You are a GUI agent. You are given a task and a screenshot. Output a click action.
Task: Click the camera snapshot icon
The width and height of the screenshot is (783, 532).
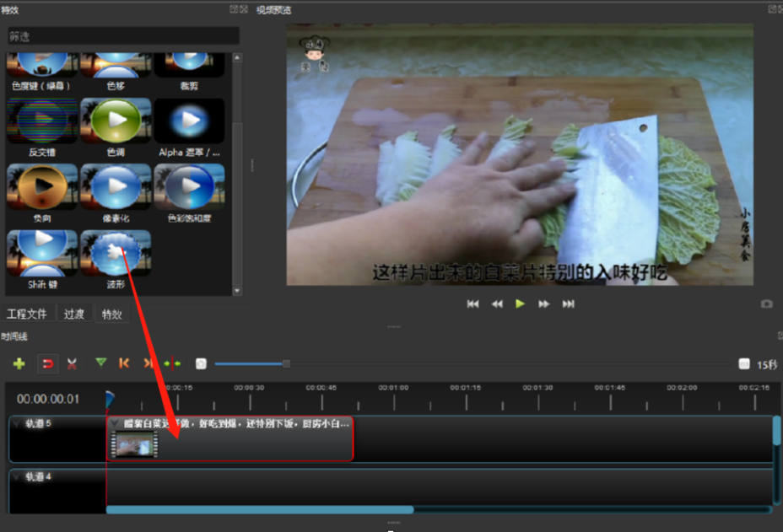tap(766, 304)
